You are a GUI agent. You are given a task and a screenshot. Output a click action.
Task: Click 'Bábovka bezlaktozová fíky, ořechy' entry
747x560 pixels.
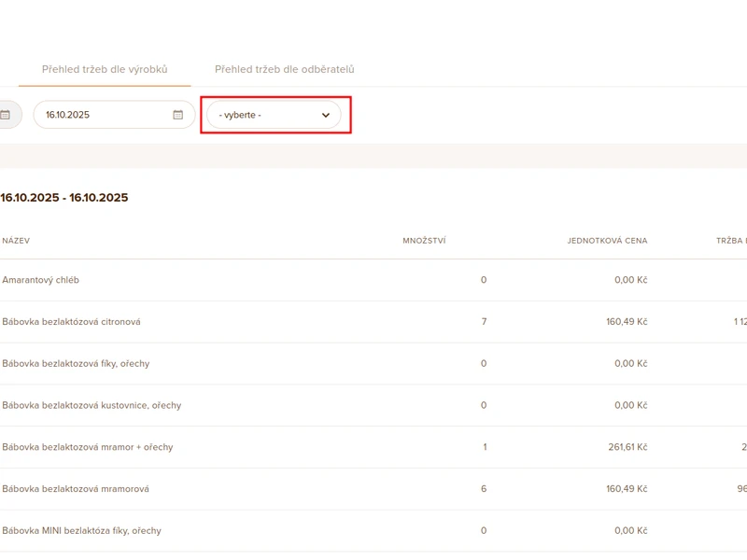pos(76,364)
